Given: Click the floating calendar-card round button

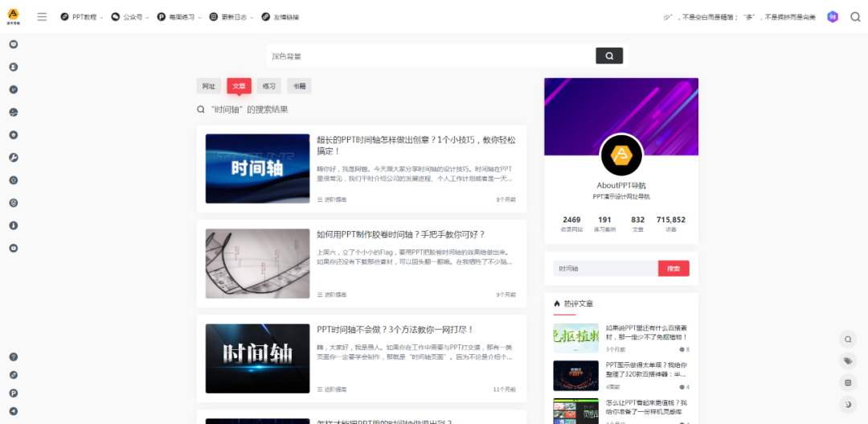Looking at the screenshot, I should 848,383.
